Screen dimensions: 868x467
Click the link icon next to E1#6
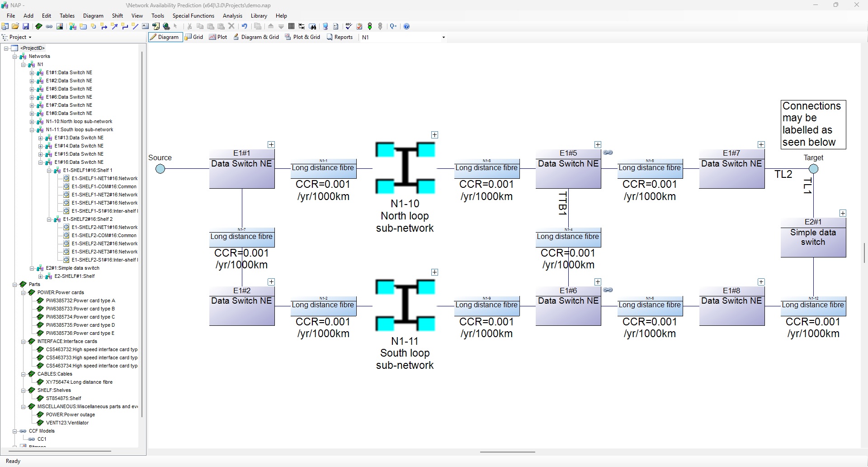coord(608,290)
